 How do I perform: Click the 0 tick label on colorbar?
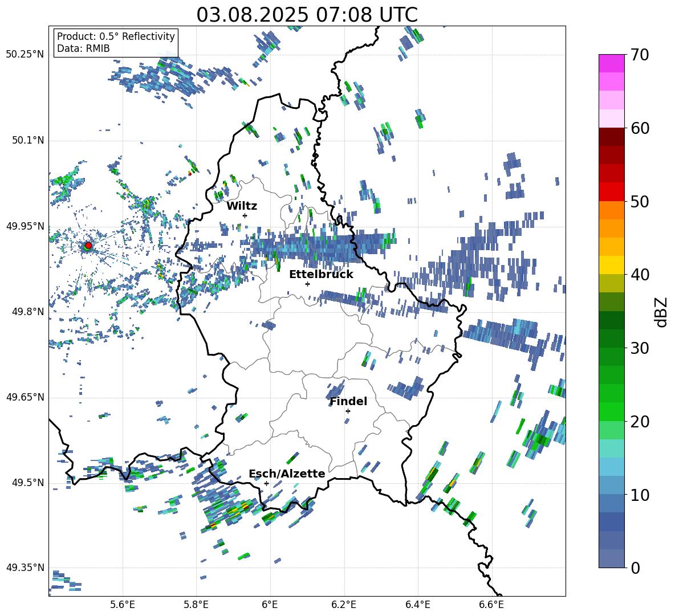[635, 568]
